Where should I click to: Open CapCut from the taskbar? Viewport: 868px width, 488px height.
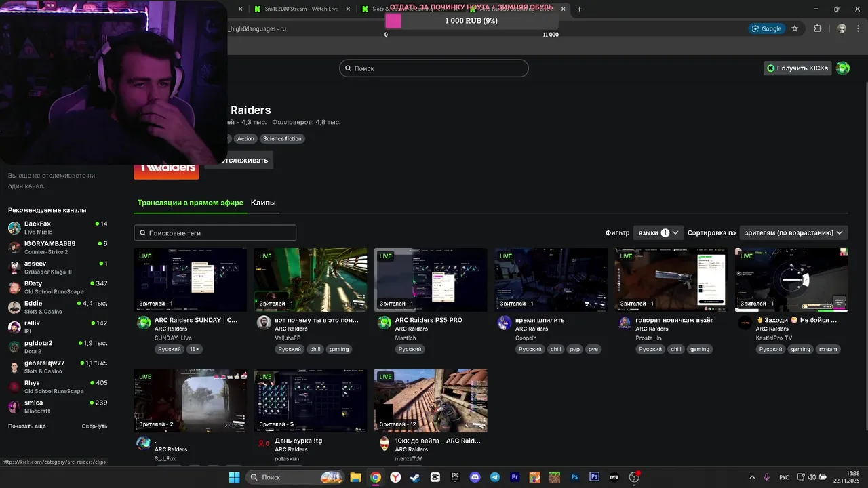click(x=435, y=477)
